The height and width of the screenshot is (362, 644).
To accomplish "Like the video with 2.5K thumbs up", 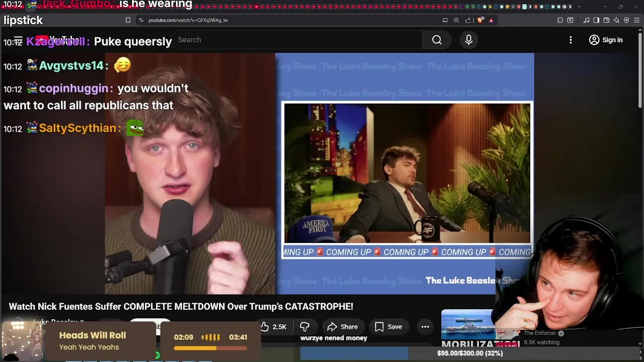I will pyautogui.click(x=273, y=327).
